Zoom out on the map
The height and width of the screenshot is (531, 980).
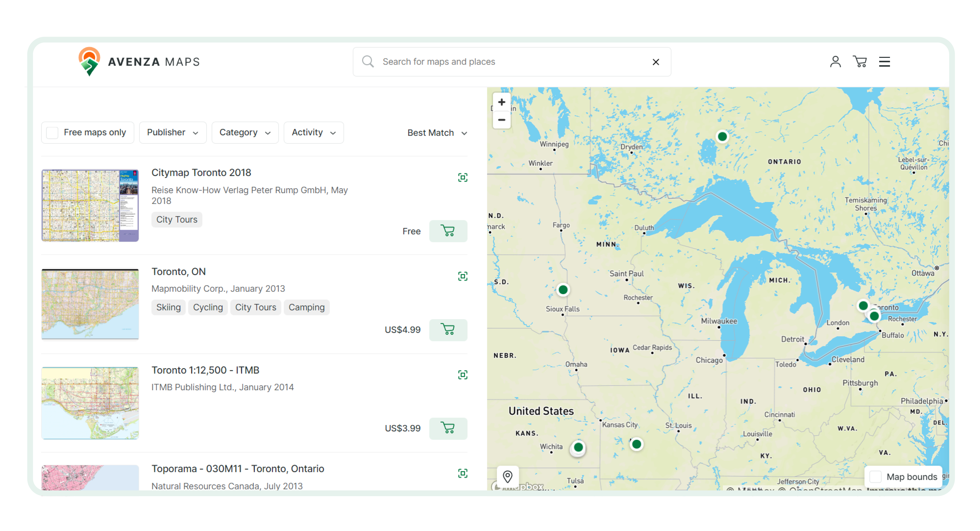(501, 120)
